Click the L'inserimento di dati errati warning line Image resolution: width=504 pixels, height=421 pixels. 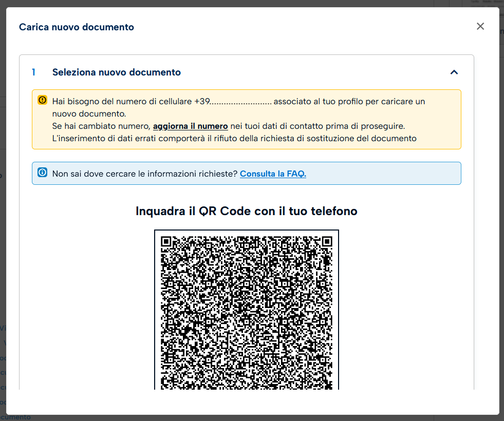pyautogui.click(x=234, y=138)
